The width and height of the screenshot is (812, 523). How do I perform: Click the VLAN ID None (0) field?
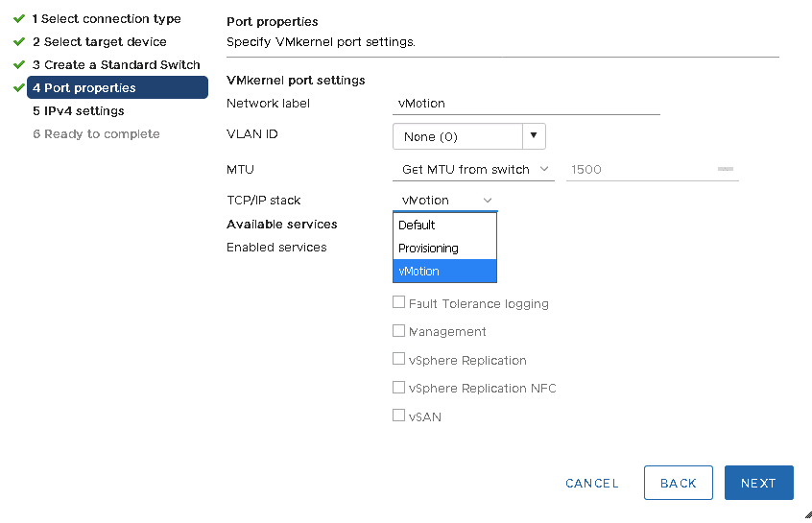(458, 136)
